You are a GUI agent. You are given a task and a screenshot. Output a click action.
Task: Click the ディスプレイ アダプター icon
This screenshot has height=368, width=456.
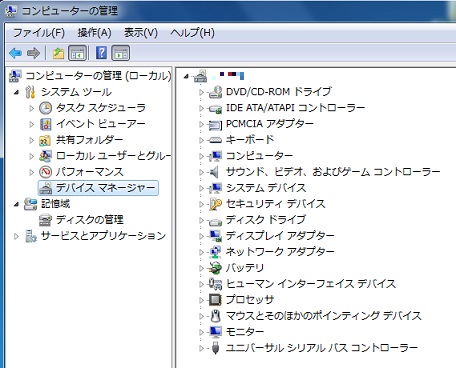click(215, 236)
